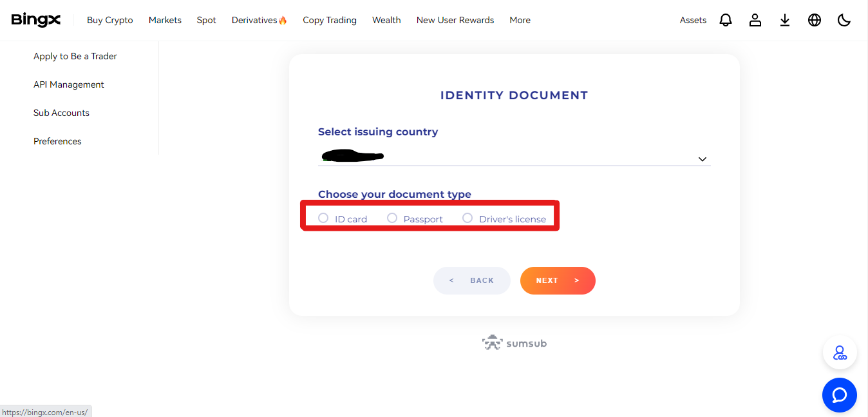Go to Markets in top navigation
868x417 pixels.
(165, 20)
